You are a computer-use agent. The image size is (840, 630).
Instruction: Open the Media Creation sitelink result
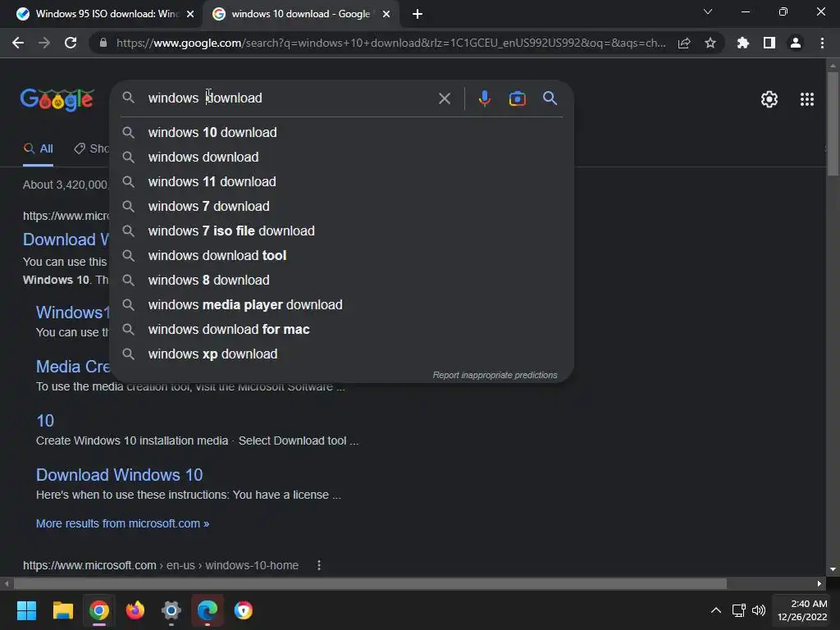pos(73,367)
